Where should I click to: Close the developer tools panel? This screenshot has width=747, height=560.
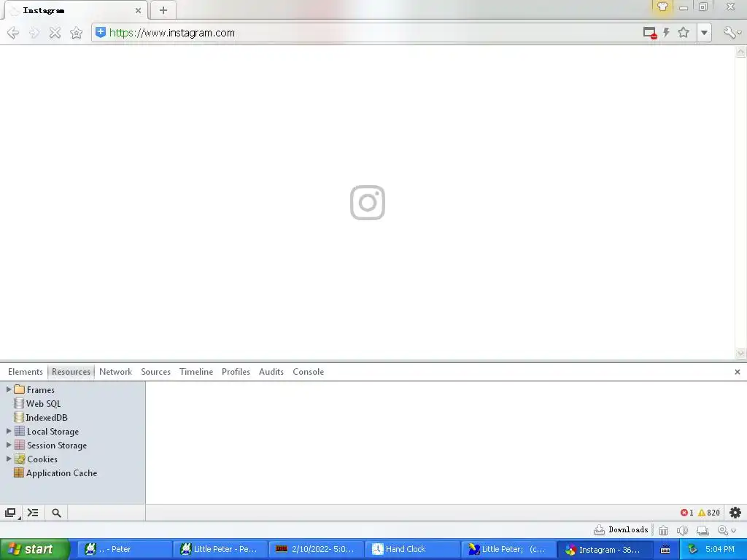click(x=737, y=372)
